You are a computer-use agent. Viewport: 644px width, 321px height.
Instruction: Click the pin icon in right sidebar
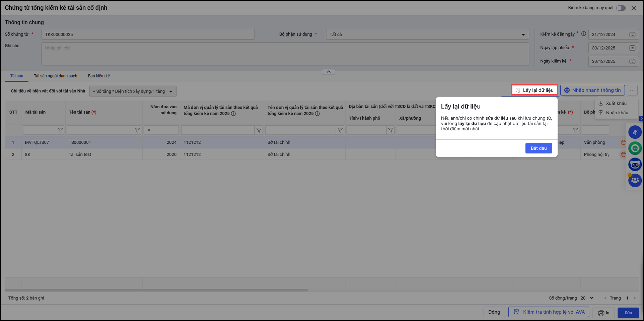click(635, 132)
